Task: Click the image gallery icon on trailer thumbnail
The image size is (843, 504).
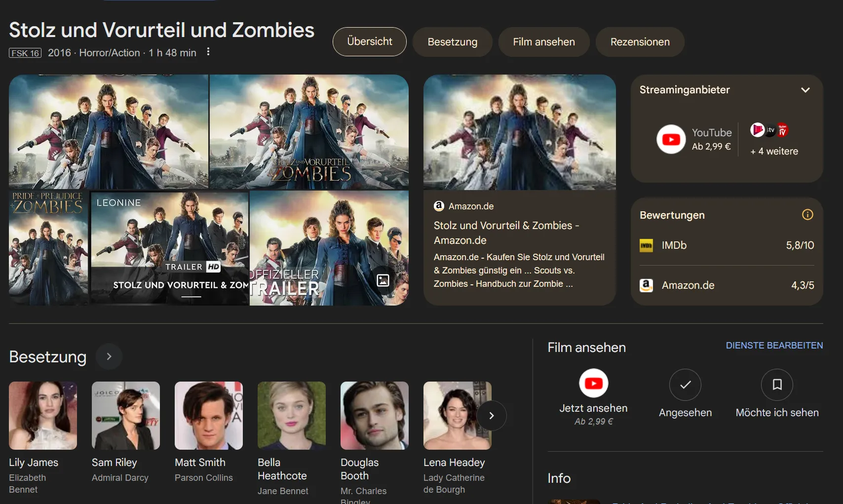Action: [383, 280]
